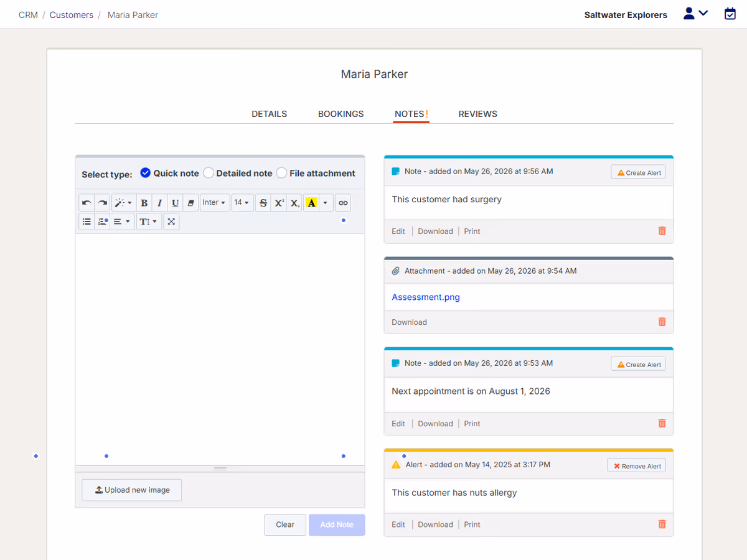
Task: Grab the editor resize handle bar
Action: click(x=220, y=469)
